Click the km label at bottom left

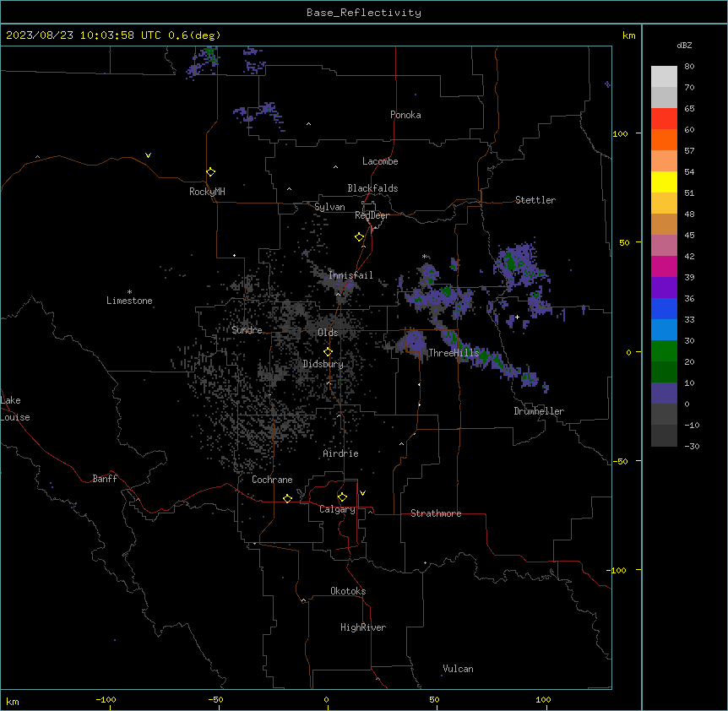coord(13,701)
